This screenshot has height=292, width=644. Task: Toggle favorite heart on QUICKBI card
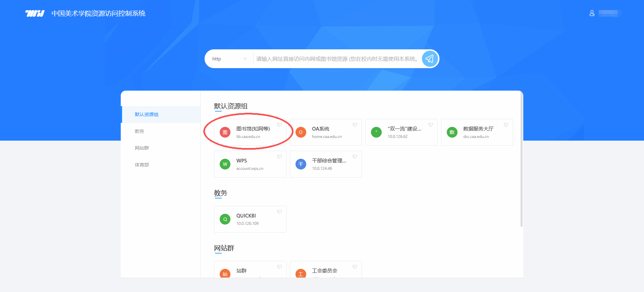(279, 212)
